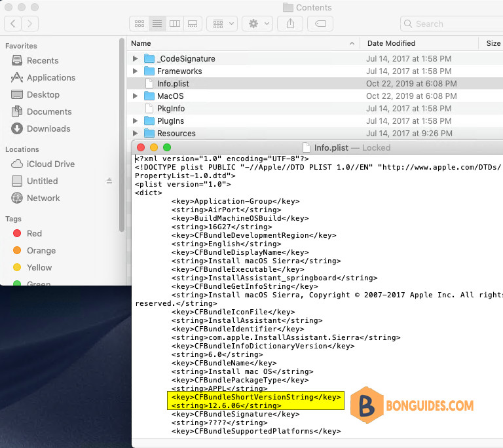Open Applications in sidebar

[x=43, y=77]
